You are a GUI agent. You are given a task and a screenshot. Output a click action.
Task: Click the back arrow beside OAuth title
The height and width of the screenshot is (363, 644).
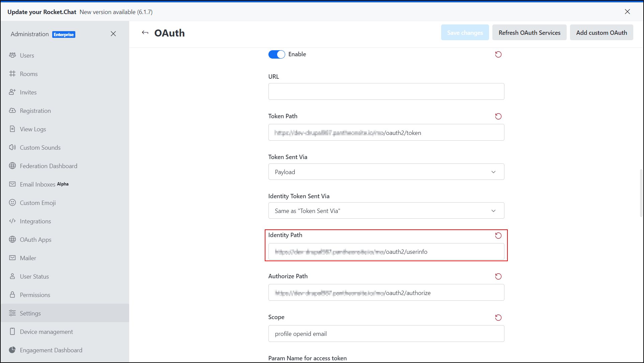[x=145, y=33]
